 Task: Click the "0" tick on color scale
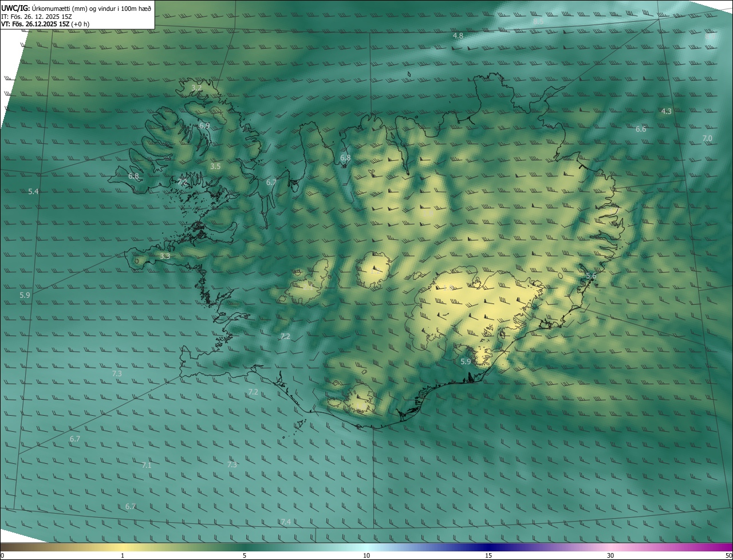click(2, 555)
